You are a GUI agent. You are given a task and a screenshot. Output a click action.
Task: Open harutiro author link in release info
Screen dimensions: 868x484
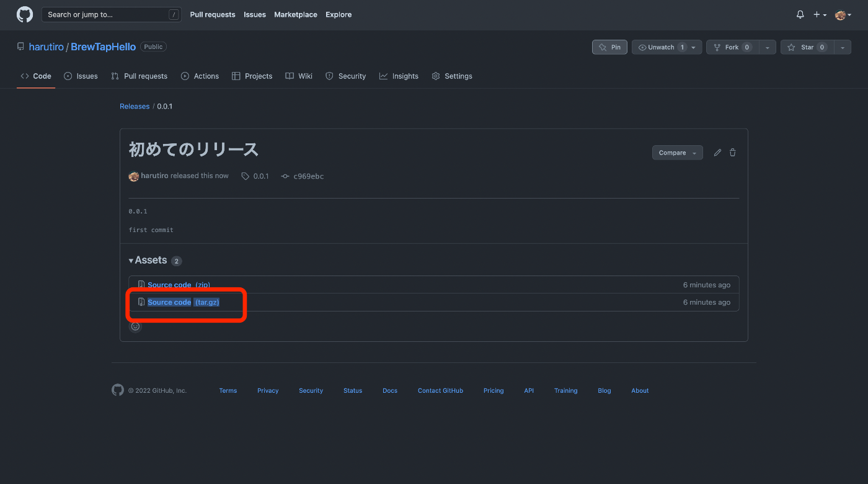[x=154, y=176]
